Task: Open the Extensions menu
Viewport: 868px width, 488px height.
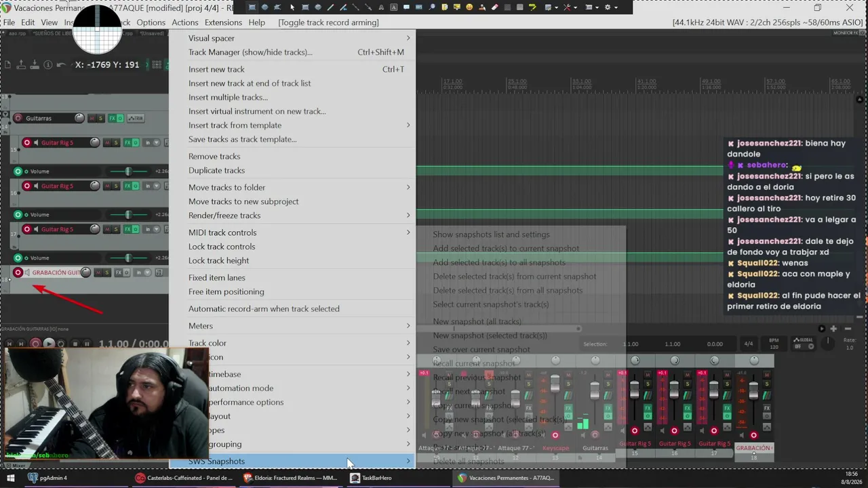Action: pos(223,22)
